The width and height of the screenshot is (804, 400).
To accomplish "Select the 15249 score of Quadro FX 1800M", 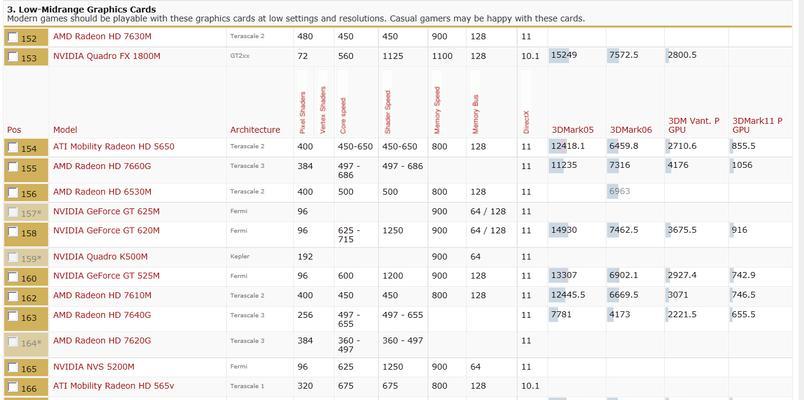I will click(565, 55).
